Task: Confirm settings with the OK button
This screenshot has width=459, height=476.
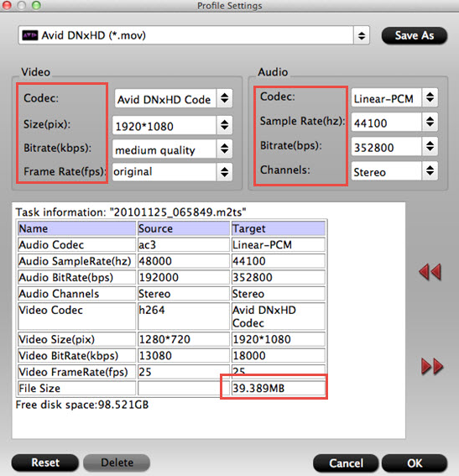Action: click(415, 463)
